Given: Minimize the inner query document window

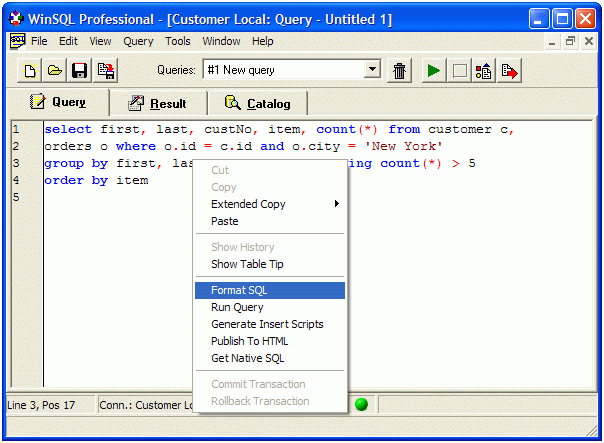Looking at the screenshot, I should pos(552,41).
